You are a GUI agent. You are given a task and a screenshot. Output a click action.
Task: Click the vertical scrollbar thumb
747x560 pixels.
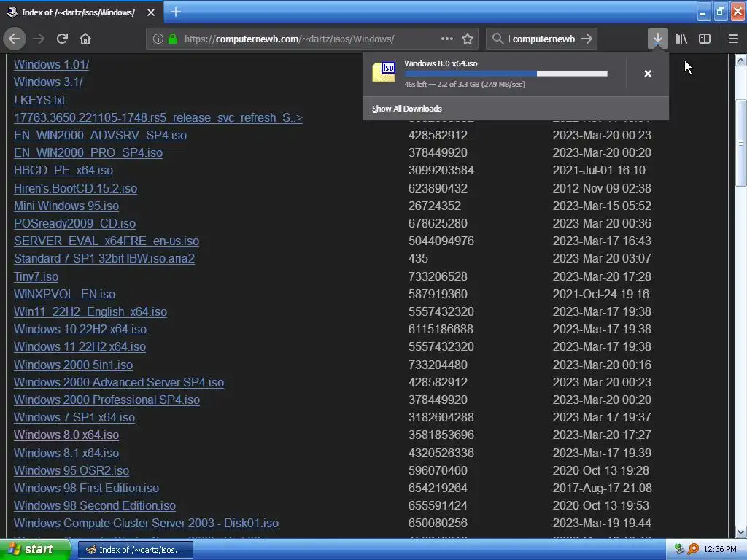(741, 143)
